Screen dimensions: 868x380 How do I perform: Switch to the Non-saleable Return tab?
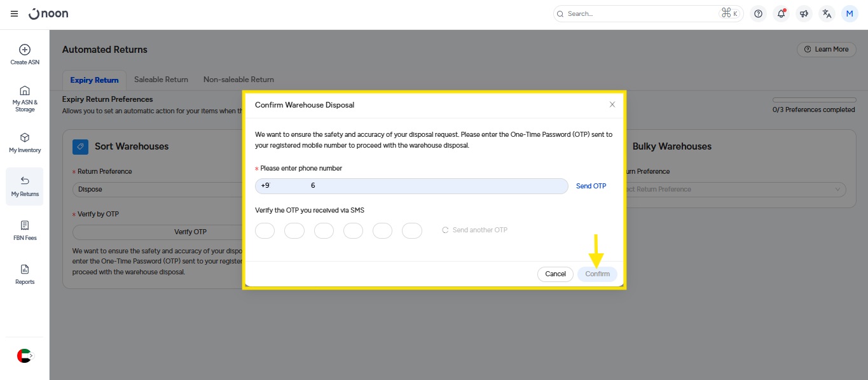[x=238, y=80]
